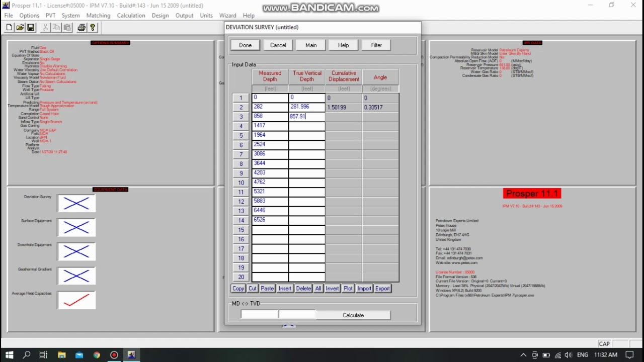The width and height of the screenshot is (644, 362).
Task: Click the scissors cut toolbar icon
Action: pyautogui.click(x=46, y=28)
